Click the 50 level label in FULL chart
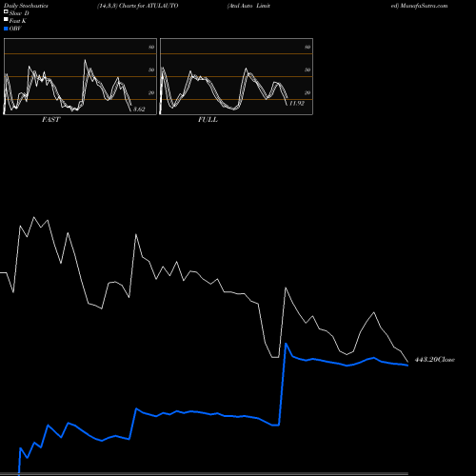The height and width of the screenshot is (476, 476). tap(307, 69)
